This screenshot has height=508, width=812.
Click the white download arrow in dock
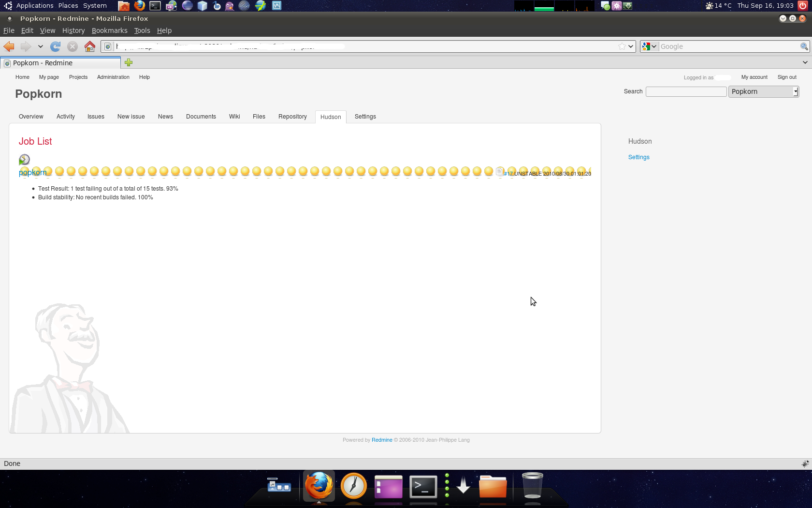[x=464, y=485]
